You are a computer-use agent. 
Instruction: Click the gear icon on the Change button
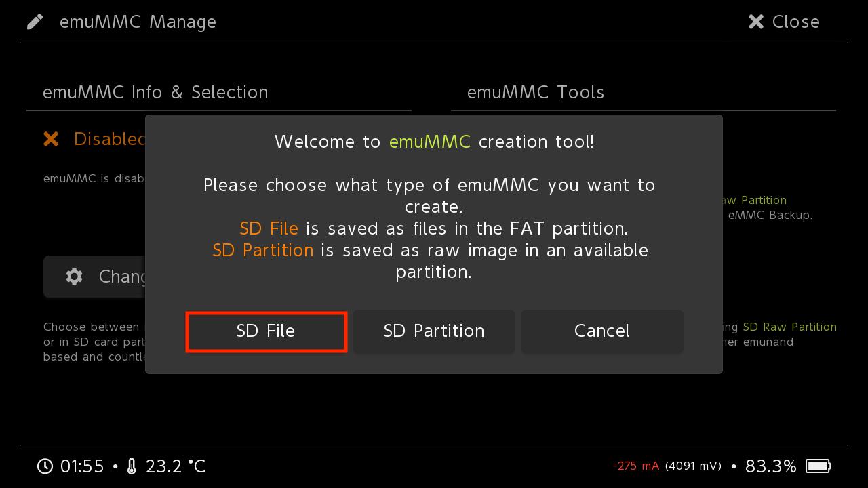(x=74, y=276)
